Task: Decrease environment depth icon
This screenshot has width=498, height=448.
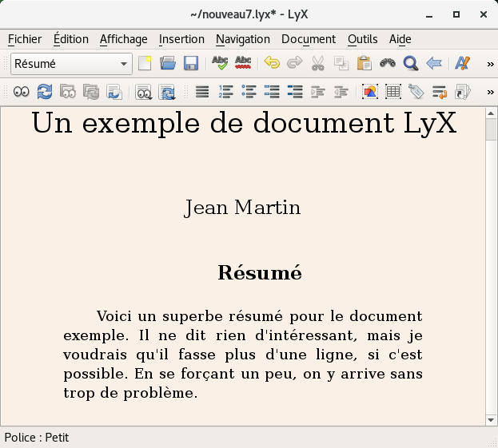Action: (x=341, y=92)
